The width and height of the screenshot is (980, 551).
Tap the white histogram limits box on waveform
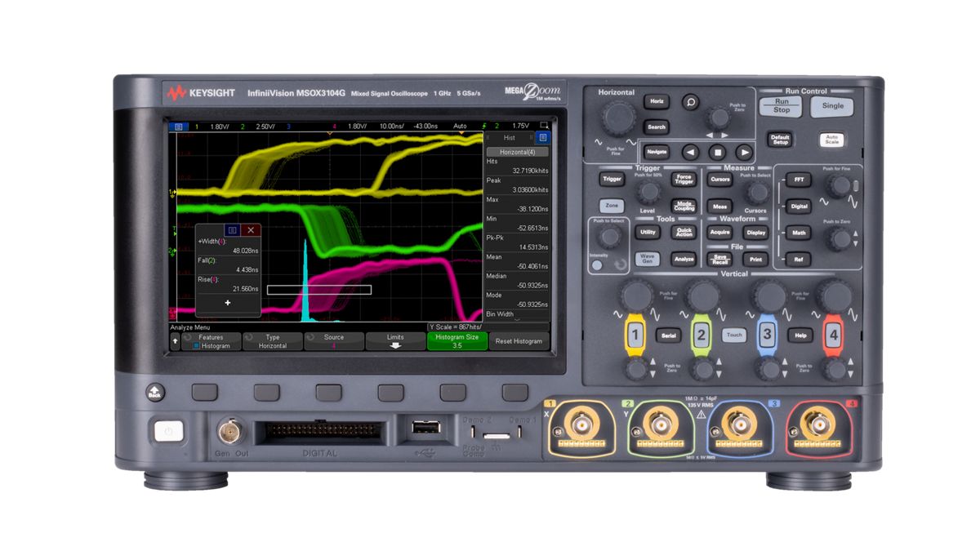click(x=318, y=289)
